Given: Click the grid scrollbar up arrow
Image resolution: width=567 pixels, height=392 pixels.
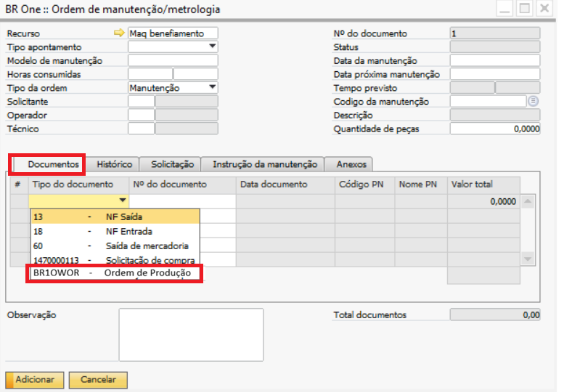Looking at the screenshot, I should coord(528,201).
